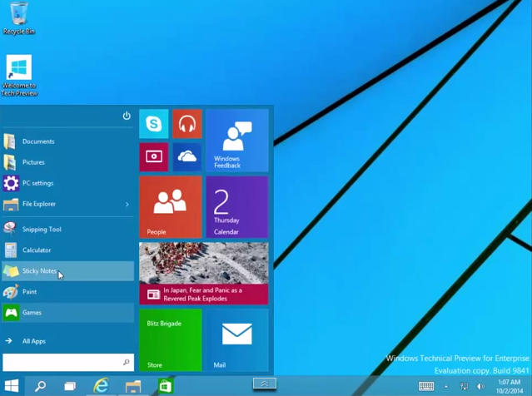532x396 pixels.
Task: Open the touch keyboard icon
Action: pyautogui.click(x=426, y=386)
